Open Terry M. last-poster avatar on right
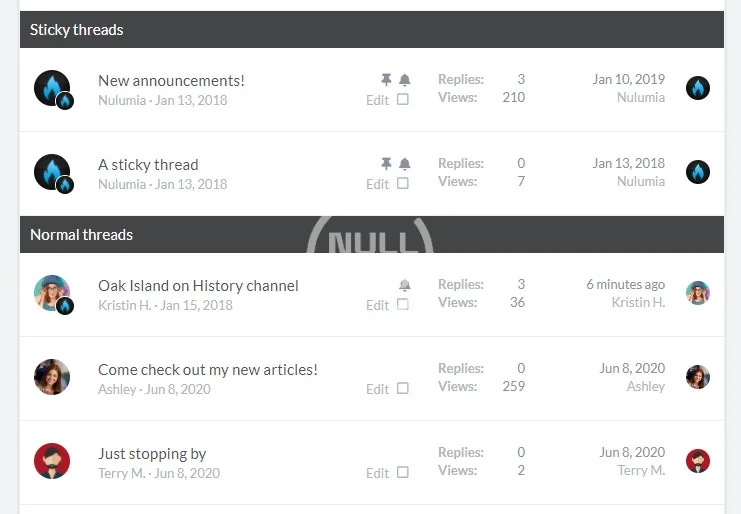741x514 pixels. (697, 461)
